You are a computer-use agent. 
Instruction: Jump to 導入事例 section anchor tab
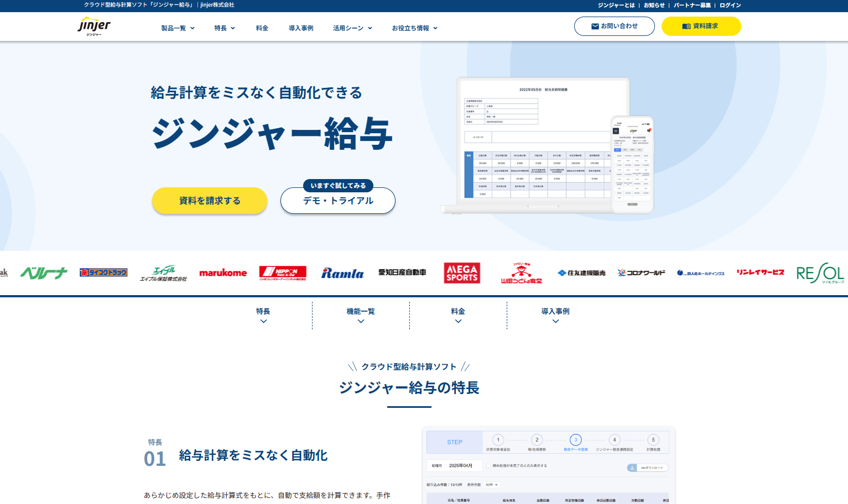pyautogui.click(x=555, y=316)
